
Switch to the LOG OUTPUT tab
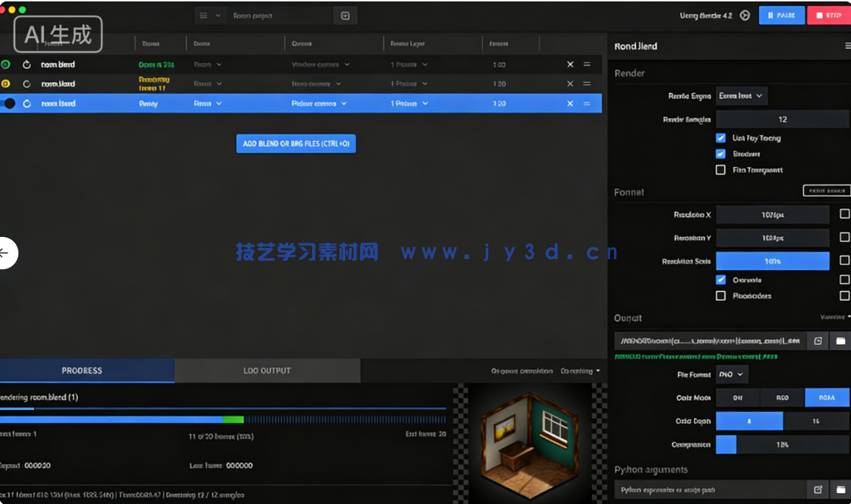tap(267, 370)
